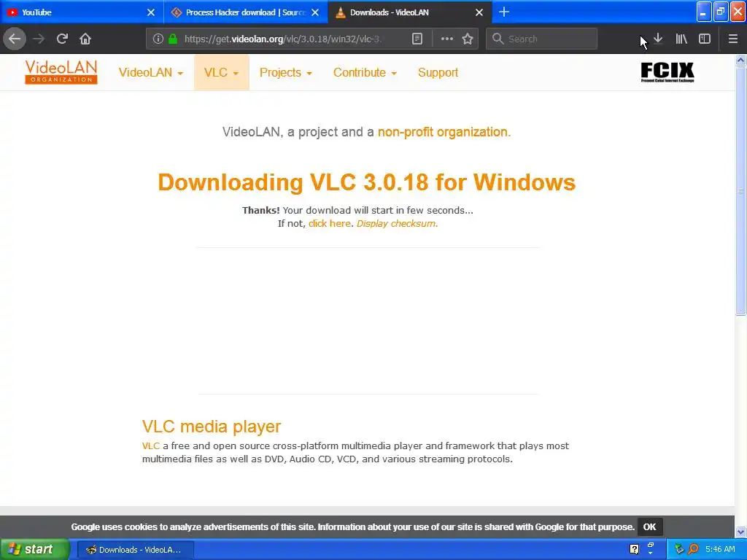The image size is (747, 560).
Task: Click the VideoLAN Organization logo
Action: [x=61, y=72]
